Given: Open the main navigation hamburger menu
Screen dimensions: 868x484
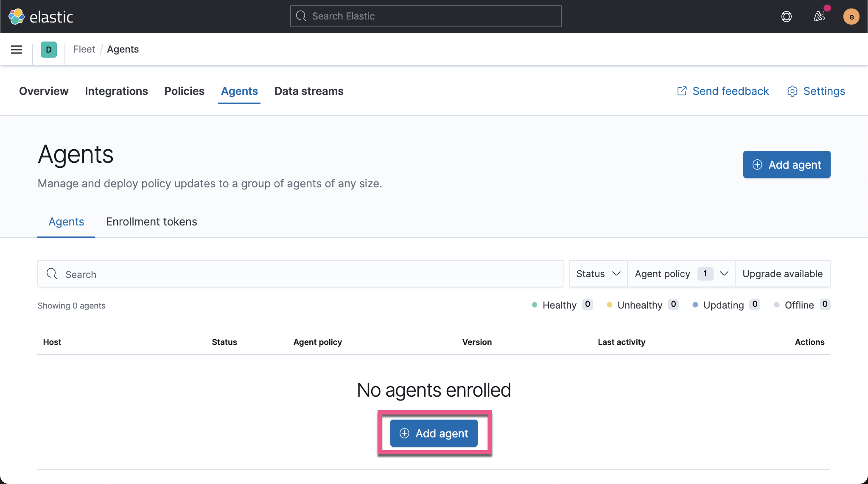Looking at the screenshot, I should (16, 49).
